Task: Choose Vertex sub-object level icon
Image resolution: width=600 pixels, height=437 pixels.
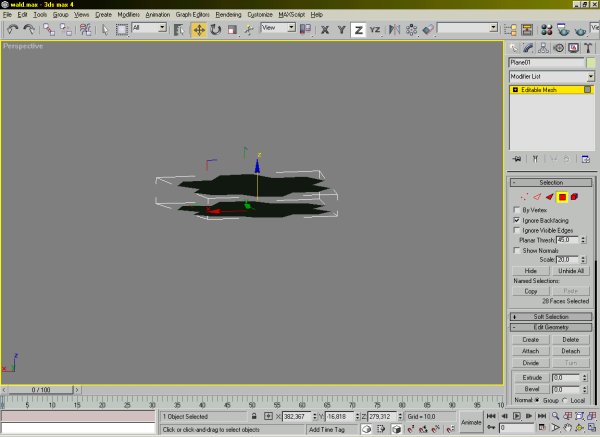Action: 524,197
